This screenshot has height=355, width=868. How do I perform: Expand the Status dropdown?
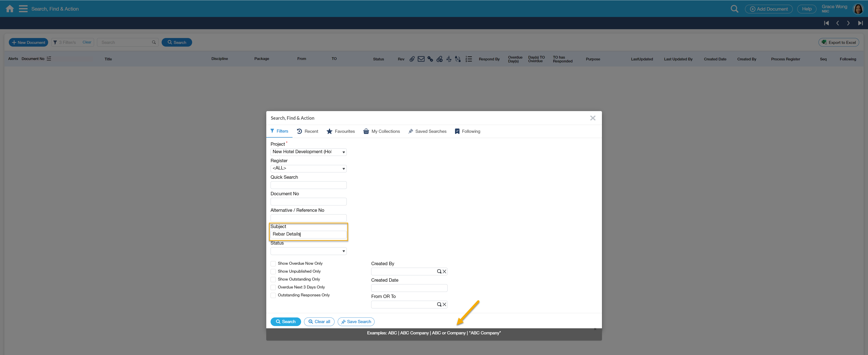(x=308, y=251)
